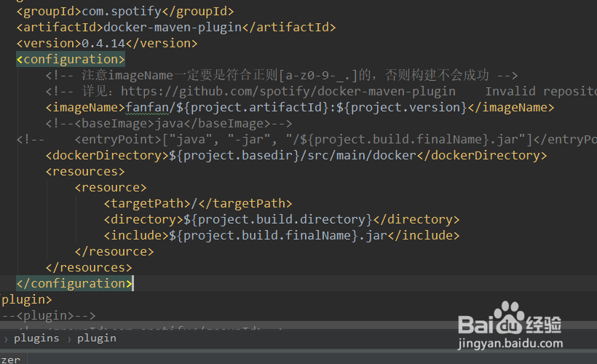597x364 pixels.
Task: Click the dockerDirectory line
Action: pos(296,155)
